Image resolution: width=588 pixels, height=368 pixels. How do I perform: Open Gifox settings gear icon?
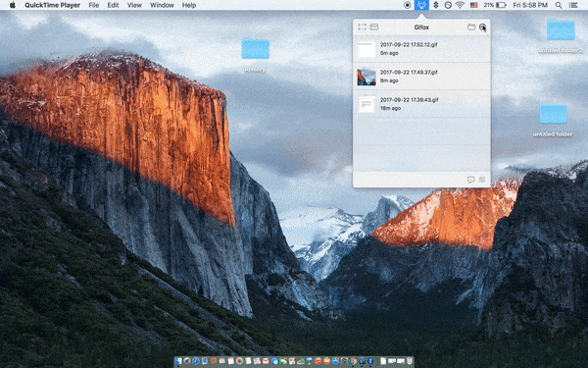482,26
